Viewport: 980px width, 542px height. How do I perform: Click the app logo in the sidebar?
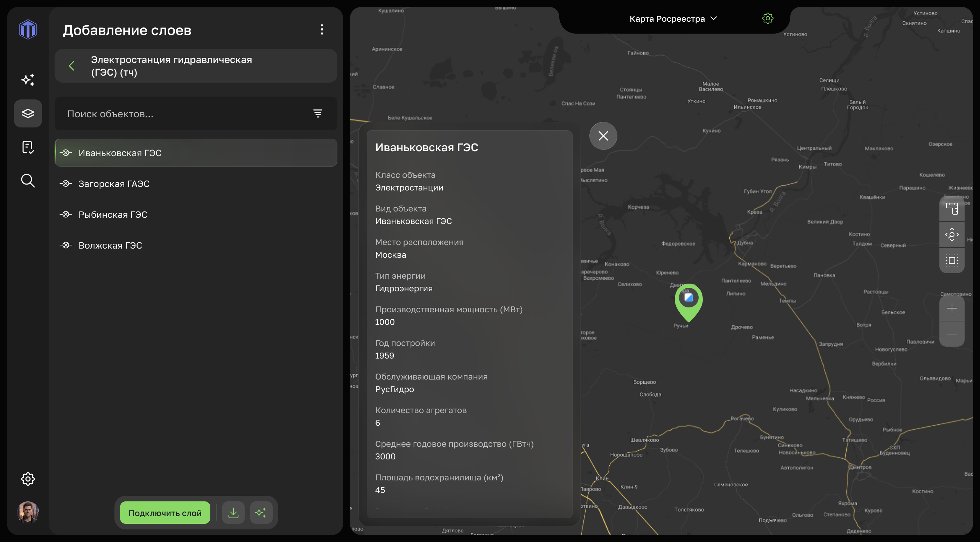tap(28, 29)
